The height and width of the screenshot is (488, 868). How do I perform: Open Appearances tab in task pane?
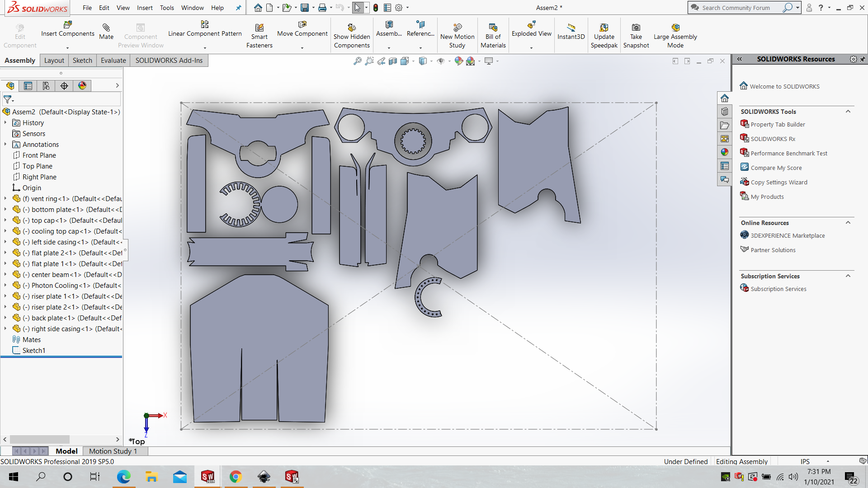(725, 152)
